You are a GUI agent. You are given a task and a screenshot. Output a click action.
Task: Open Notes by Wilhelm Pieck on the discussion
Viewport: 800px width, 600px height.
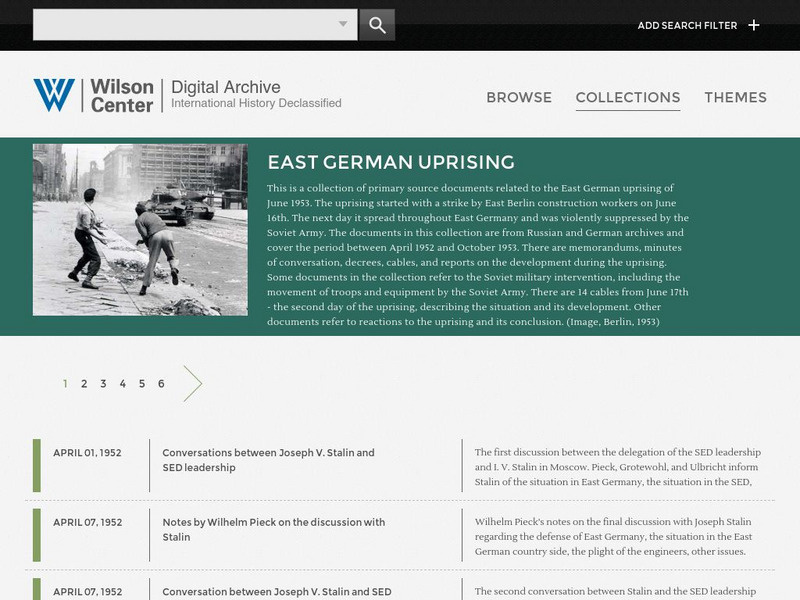(273, 530)
